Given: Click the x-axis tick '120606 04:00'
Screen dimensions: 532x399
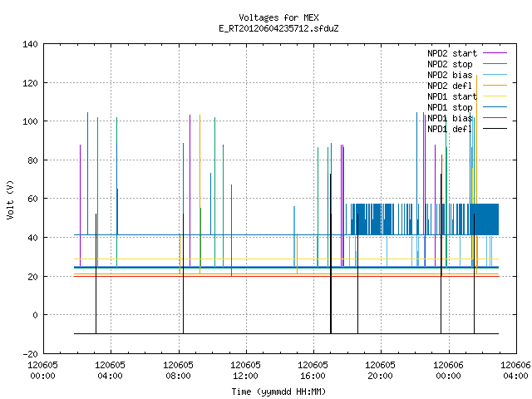Looking at the screenshot, I should (515, 371).
